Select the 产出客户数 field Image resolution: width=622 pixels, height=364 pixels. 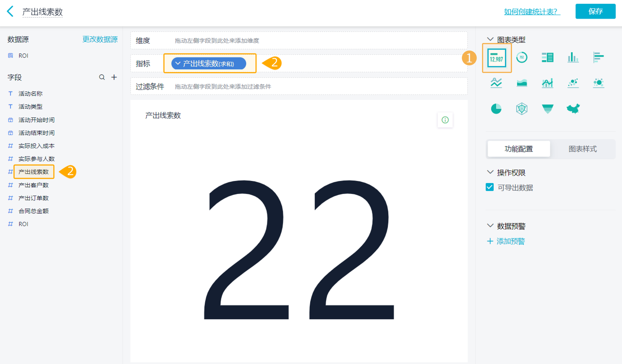pos(33,185)
